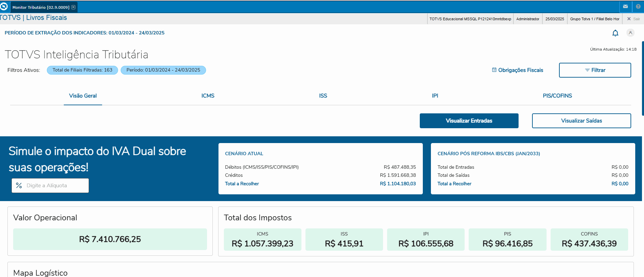Image resolution: width=644 pixels, height=277 pixels.
Task: Click the CENÁRIO ATUAL card title
Action: (244, 154)
